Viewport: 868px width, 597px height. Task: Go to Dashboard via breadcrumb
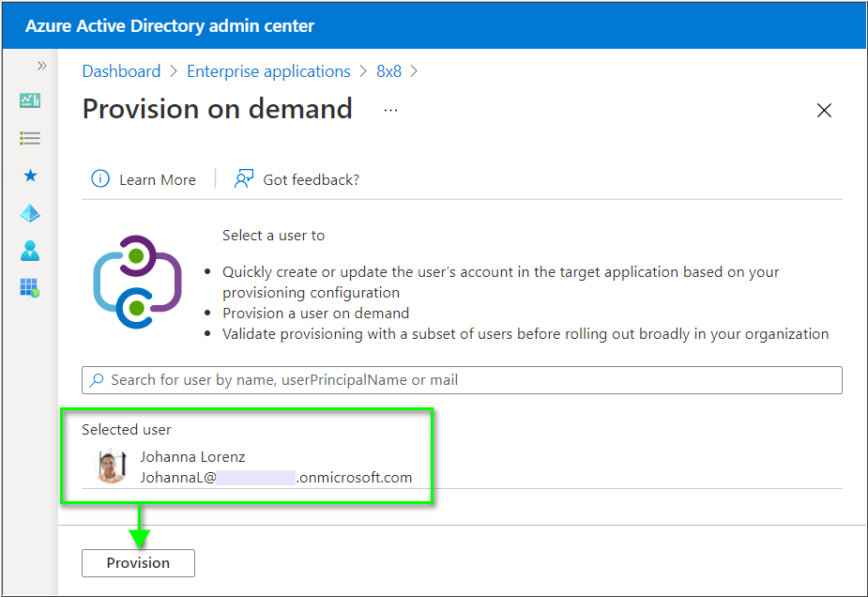coord(121,71)
